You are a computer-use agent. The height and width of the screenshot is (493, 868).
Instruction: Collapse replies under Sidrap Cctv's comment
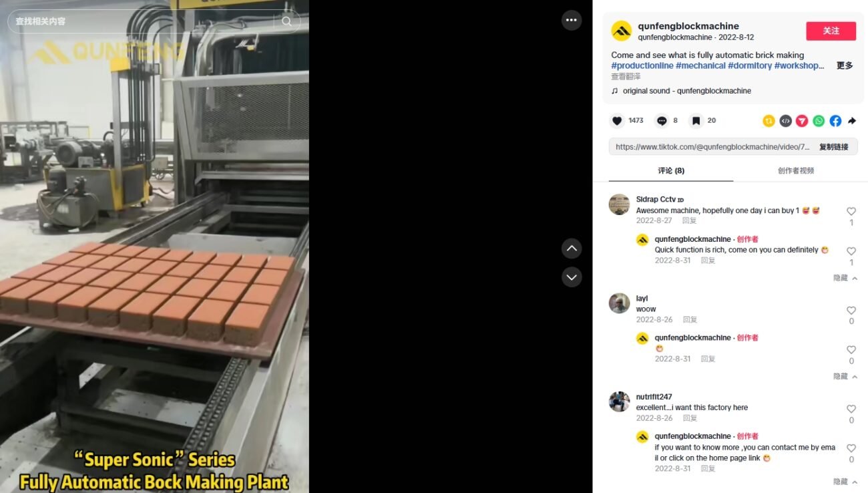(845, 278)
